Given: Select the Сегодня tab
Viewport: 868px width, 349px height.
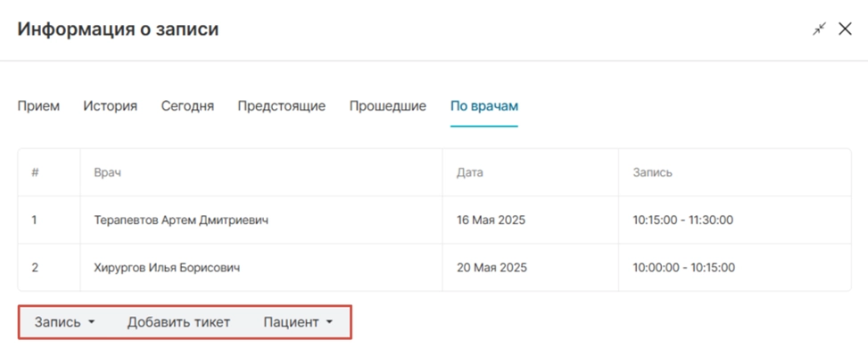Looking at the screenshot, I should (x=187, y=106).
